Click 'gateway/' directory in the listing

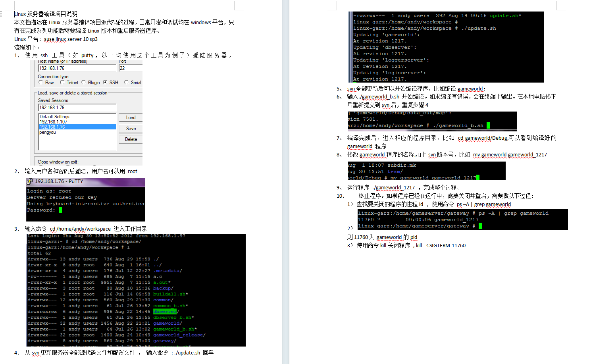click(x=165, y=341)
